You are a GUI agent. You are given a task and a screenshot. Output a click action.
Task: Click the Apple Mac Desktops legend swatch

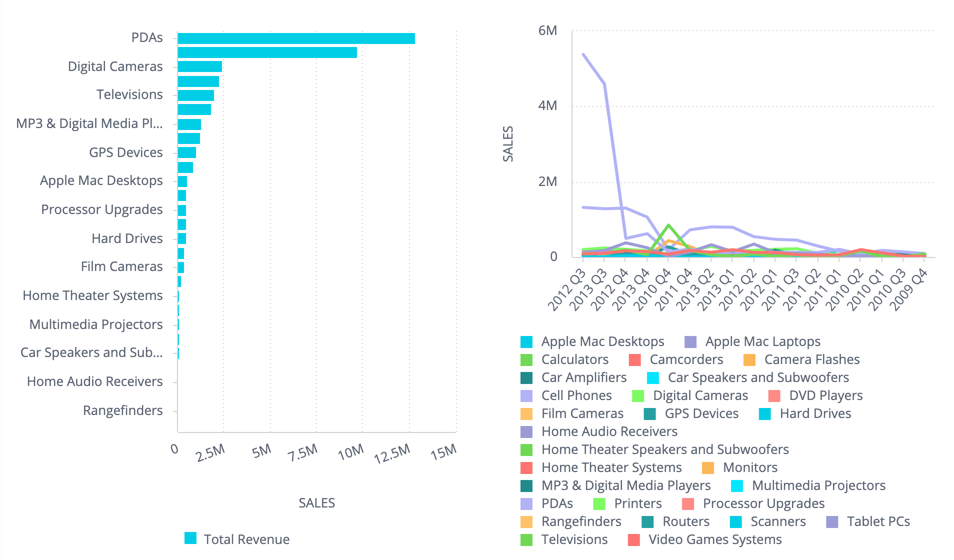click(x=526, y=341)
